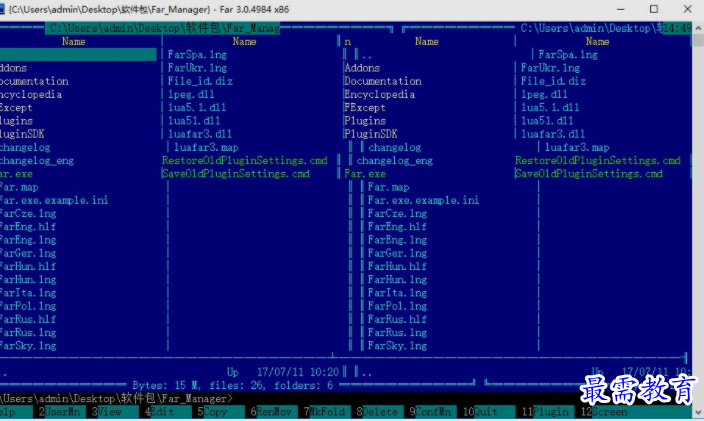Screen dimensions: 704x421
Task: Click the 8 Delete function key
Action: (377, 412)
